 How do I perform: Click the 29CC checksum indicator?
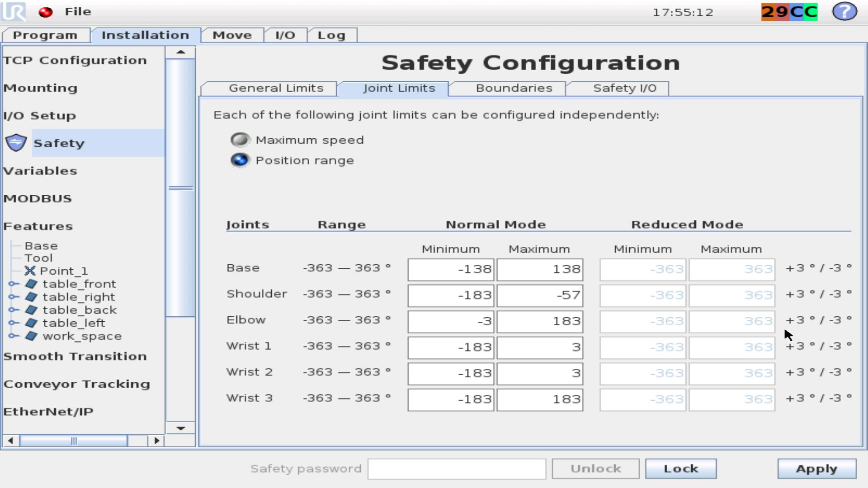(789, 12)
